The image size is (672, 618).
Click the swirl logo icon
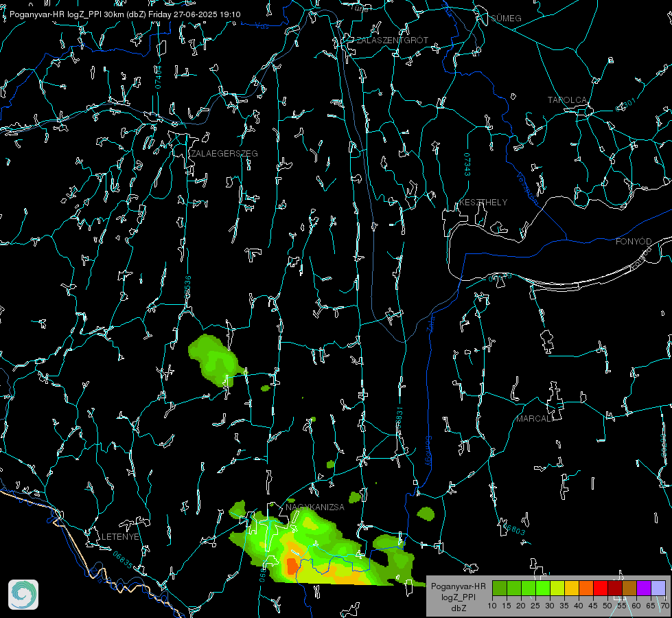pyautogui.click(x=23, y=595)
